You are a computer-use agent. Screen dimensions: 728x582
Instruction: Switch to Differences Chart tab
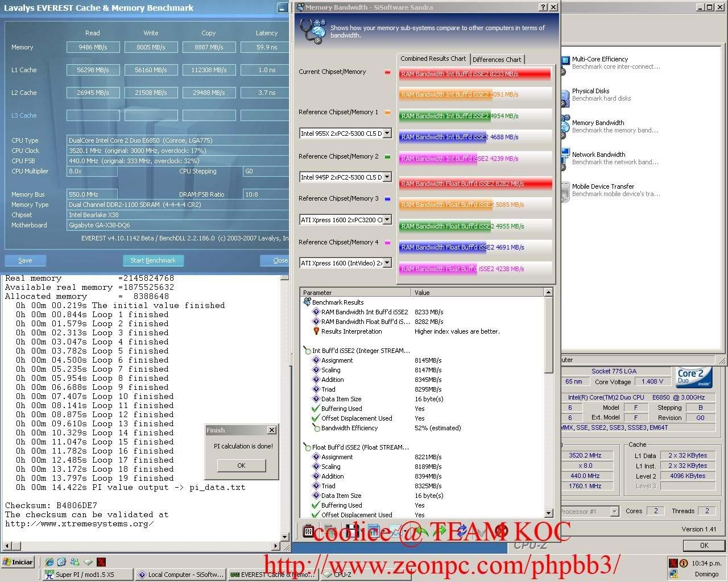[x=497, y=60]
